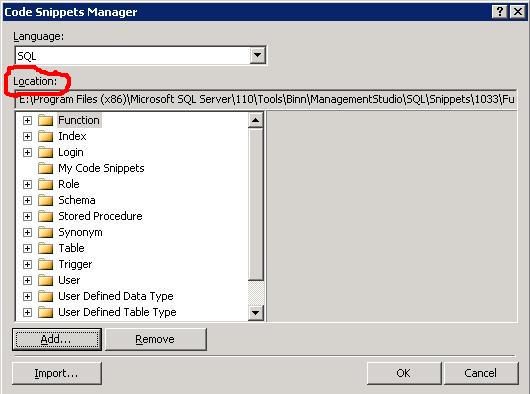Select the User tree item label
Viewport: 530px width, 394px height.
tap(69, 280)
